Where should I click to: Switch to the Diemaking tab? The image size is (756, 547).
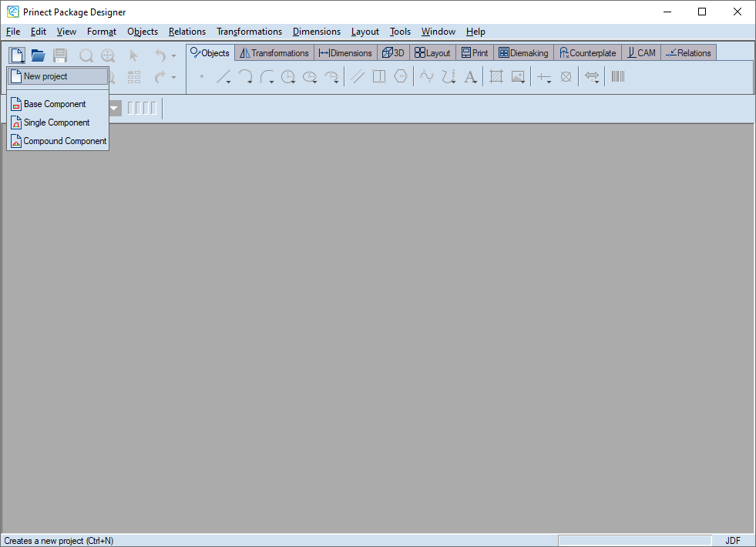tap(523, 53)
